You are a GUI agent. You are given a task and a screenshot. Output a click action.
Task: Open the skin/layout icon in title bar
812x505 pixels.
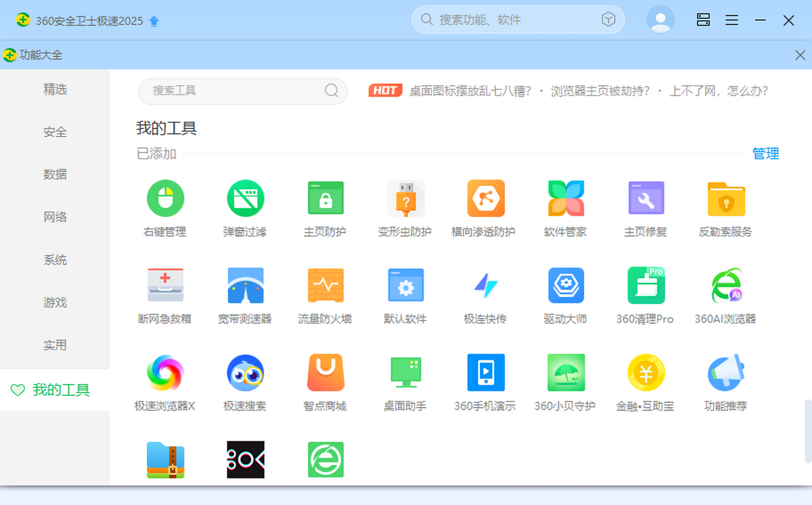(703, 20)
